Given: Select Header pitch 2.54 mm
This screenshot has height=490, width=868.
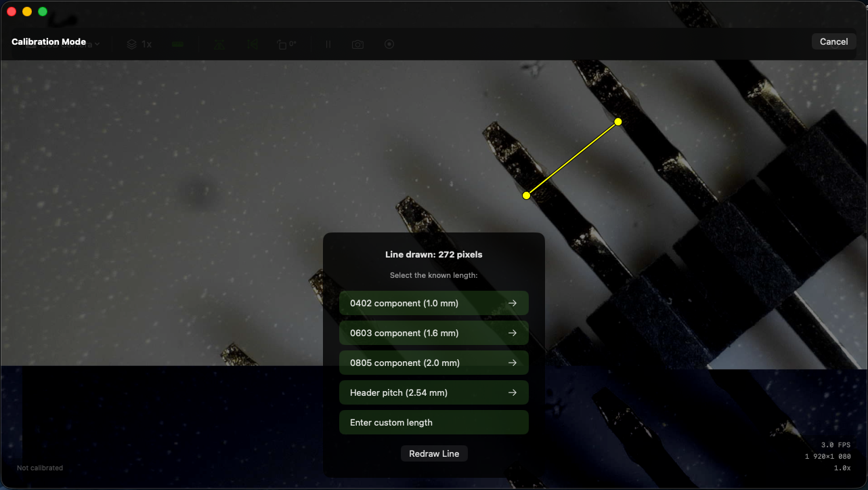Looking at the screenshot, I should 434,392.
